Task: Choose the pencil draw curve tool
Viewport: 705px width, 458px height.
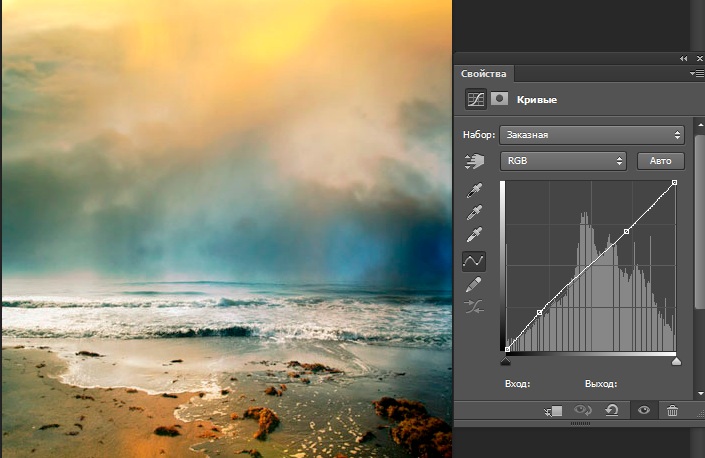Action: (473, 285)
